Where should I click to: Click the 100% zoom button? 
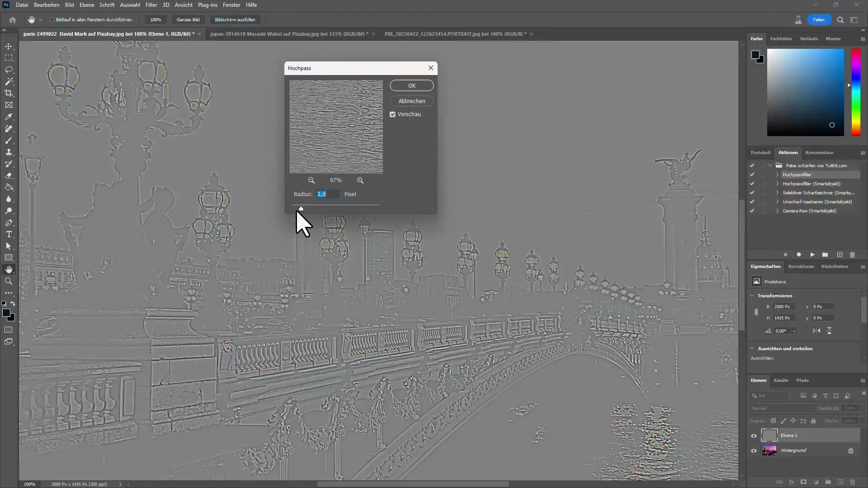coord(156,20)
